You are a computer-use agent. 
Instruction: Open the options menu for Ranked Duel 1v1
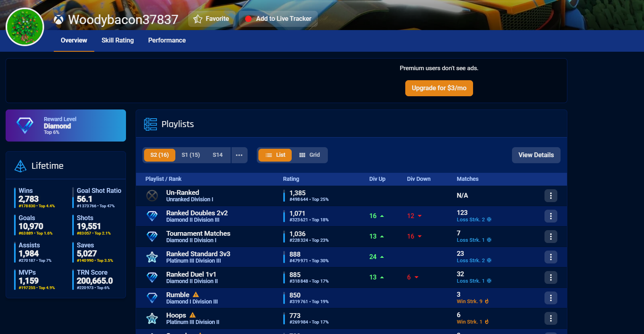tap(551, 277)
